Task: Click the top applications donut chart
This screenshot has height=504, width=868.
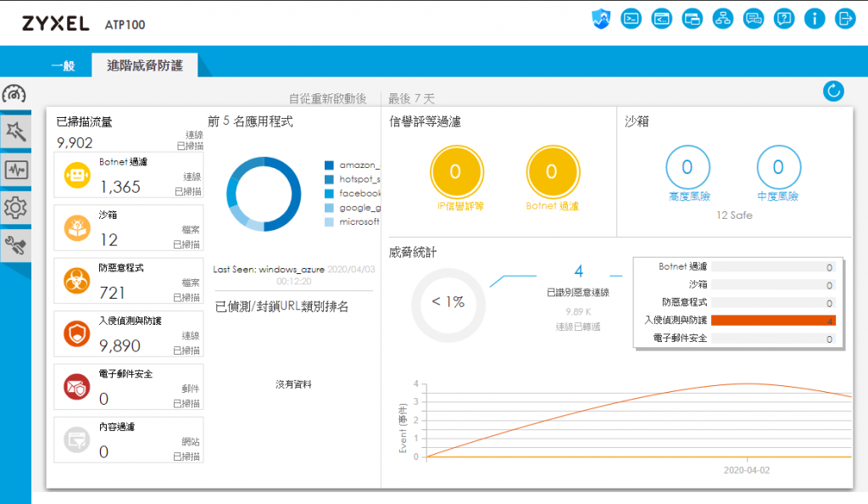Action: click(x=264, y=193)
